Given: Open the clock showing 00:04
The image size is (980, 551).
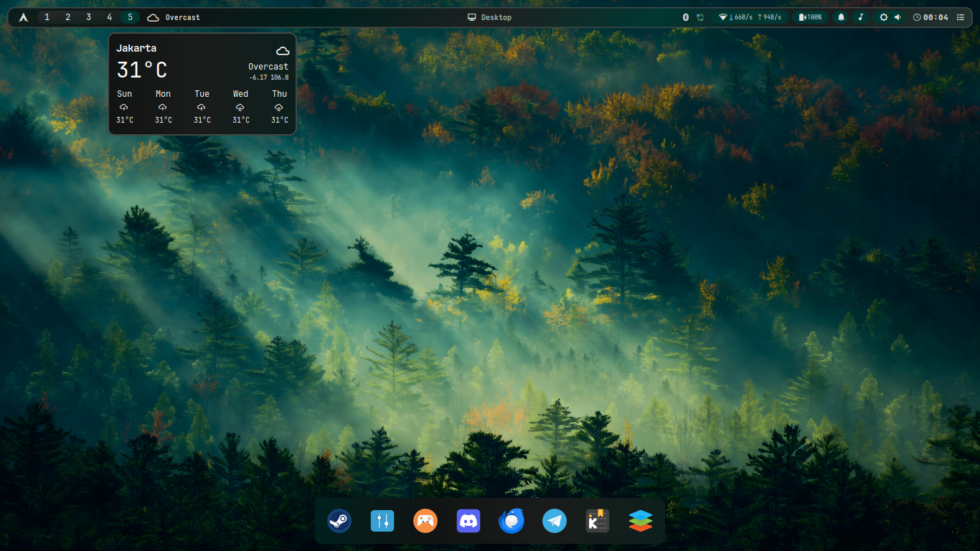Looking at the screenshot, I should (x=930, y=17).
